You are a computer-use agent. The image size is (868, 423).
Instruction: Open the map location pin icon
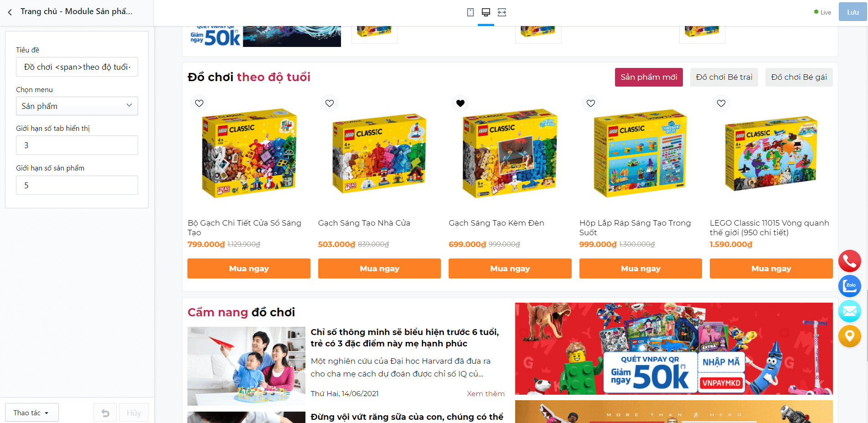coord(850,336)
